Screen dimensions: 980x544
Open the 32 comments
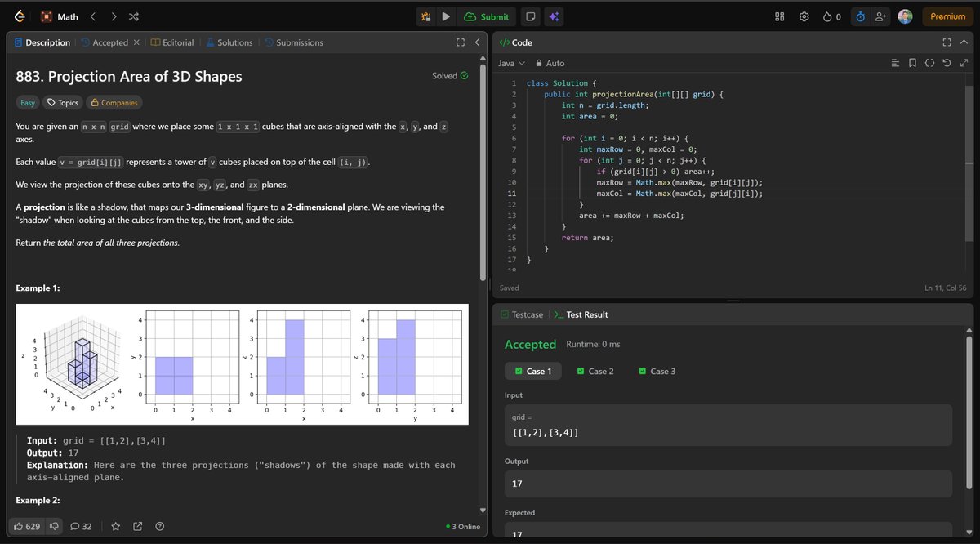click(x=81, y=526)
